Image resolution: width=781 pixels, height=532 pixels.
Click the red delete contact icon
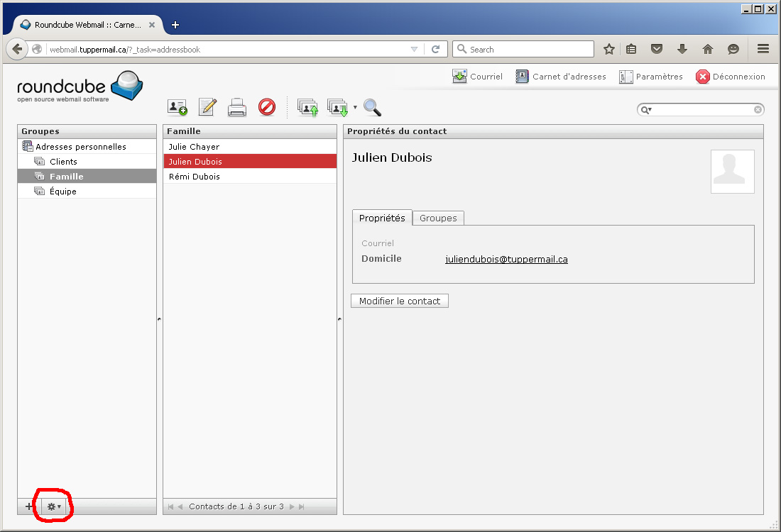(267, 107)
